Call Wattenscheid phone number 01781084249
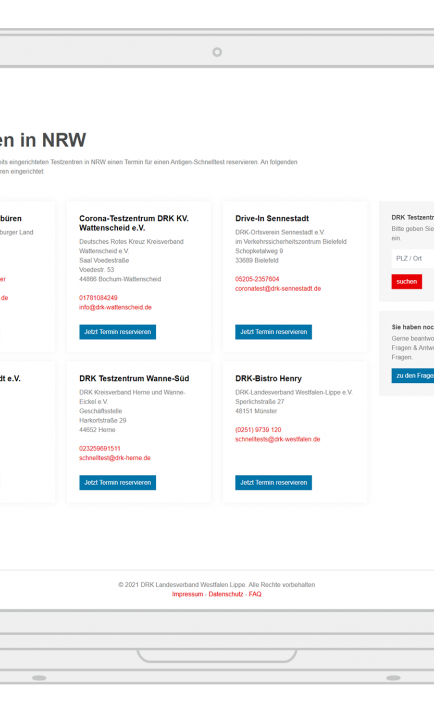 pyautogui.click(x=98, y=298)
